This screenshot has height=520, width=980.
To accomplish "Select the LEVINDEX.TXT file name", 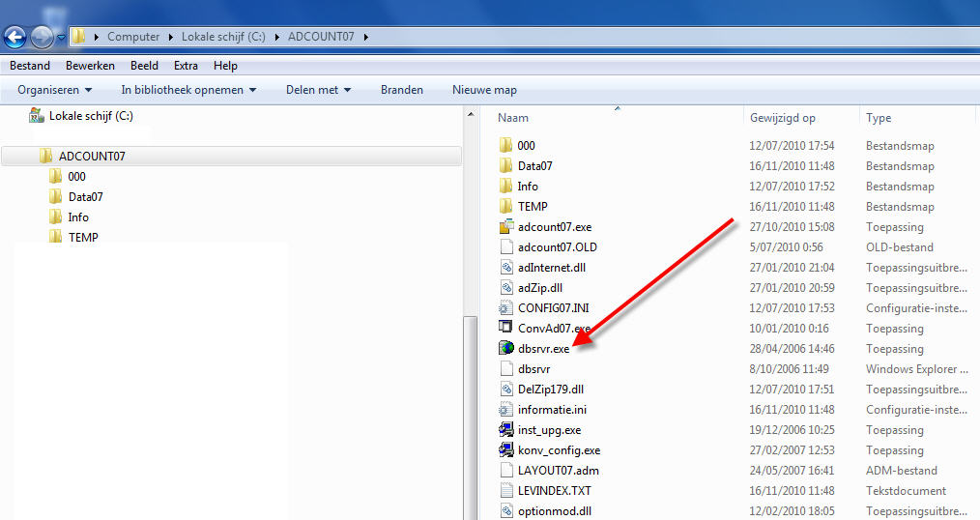I will (555, 491).
